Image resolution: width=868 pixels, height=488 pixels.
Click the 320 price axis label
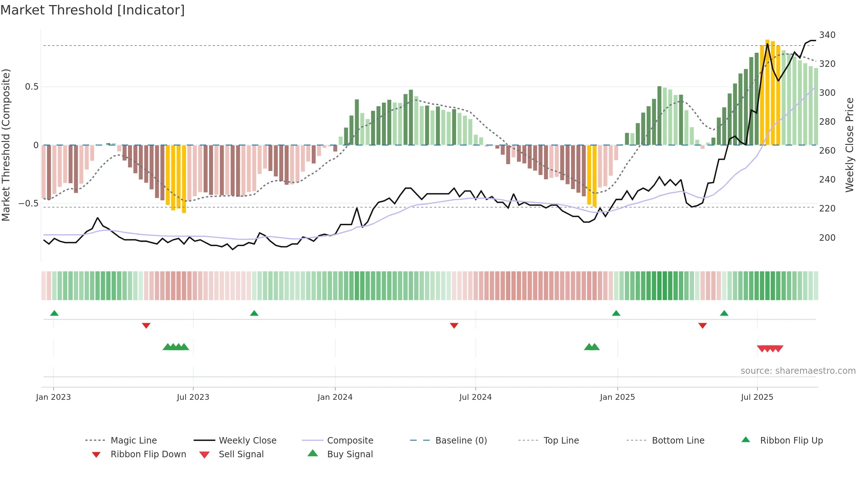tap(827, 64)
